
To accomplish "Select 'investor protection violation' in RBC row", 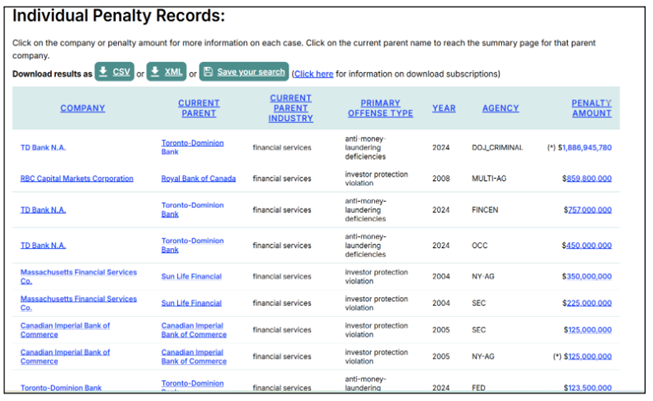I will point(376,179).
